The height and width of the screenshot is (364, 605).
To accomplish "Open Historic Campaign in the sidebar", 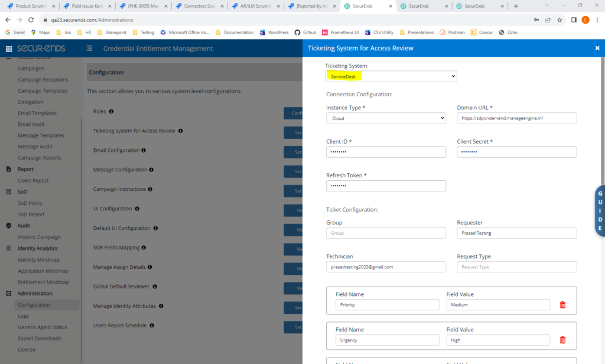I will click(x=40, y=237).
